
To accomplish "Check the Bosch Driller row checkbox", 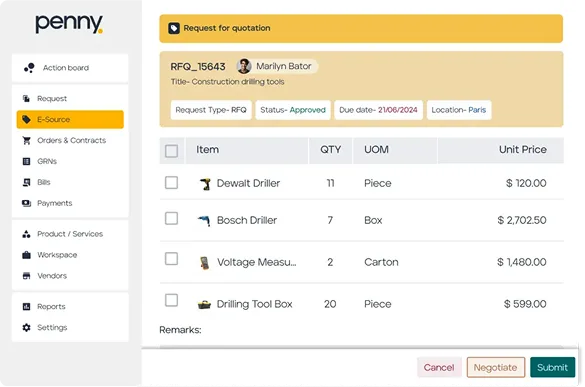I will point(171,218).
